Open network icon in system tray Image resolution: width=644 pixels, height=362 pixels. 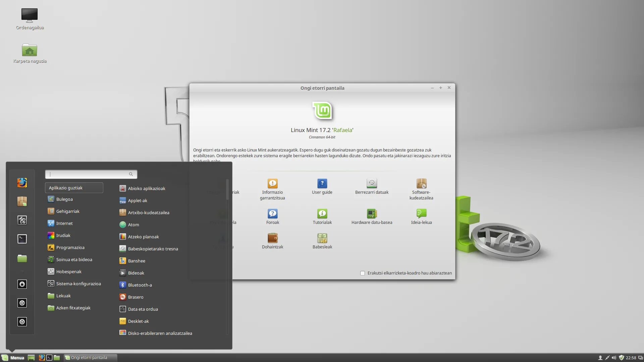(x=607, y=358)
